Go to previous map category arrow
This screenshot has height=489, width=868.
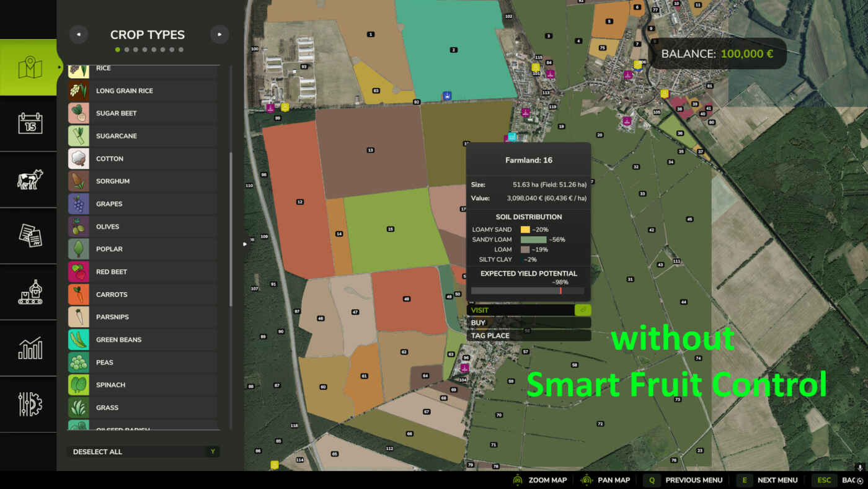click(x=78, y=35)
